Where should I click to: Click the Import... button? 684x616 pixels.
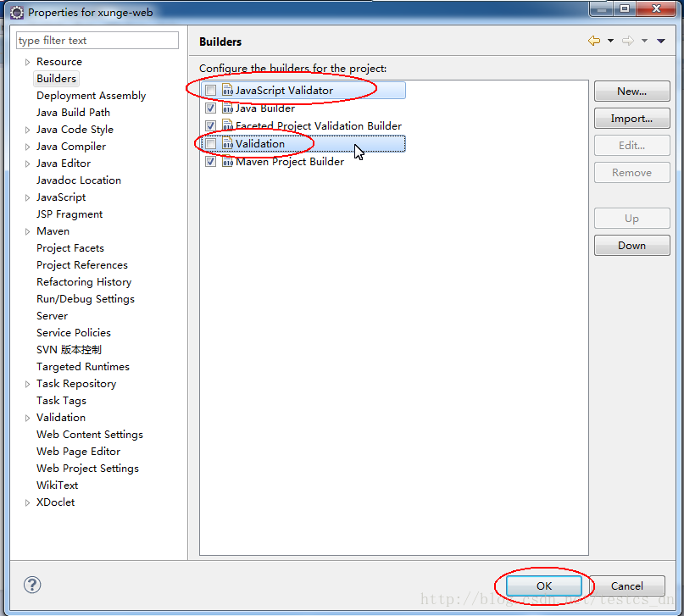(x=631, y=118)
